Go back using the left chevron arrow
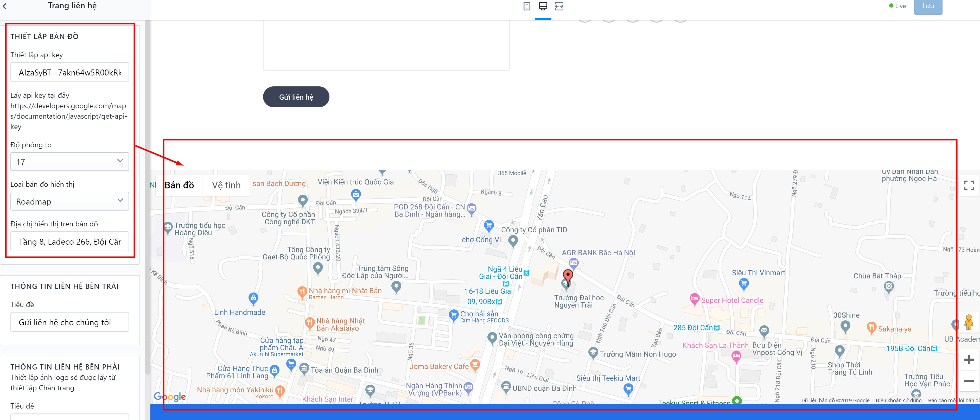The height and width of the screenshot is (420, 980). 5,6
